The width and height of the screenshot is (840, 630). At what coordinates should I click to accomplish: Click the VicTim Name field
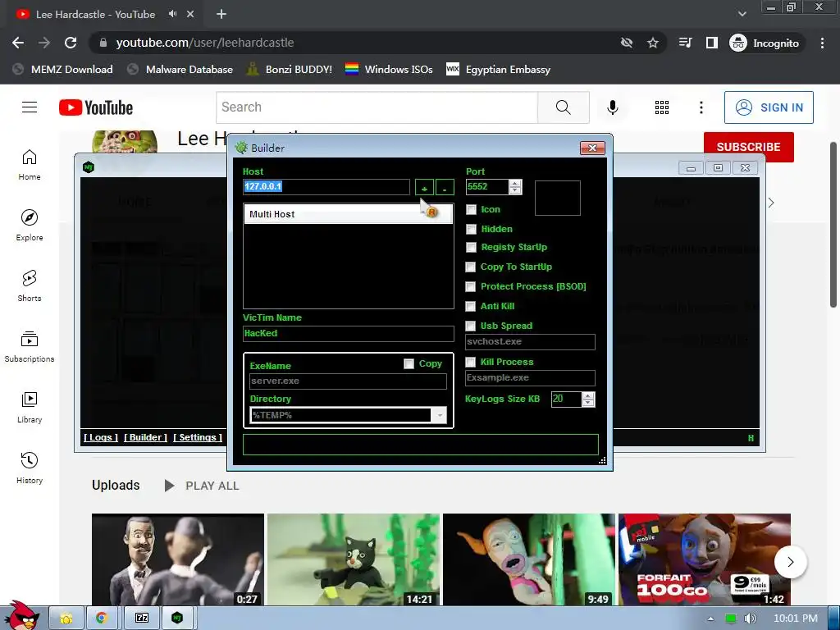pos(348,333)
